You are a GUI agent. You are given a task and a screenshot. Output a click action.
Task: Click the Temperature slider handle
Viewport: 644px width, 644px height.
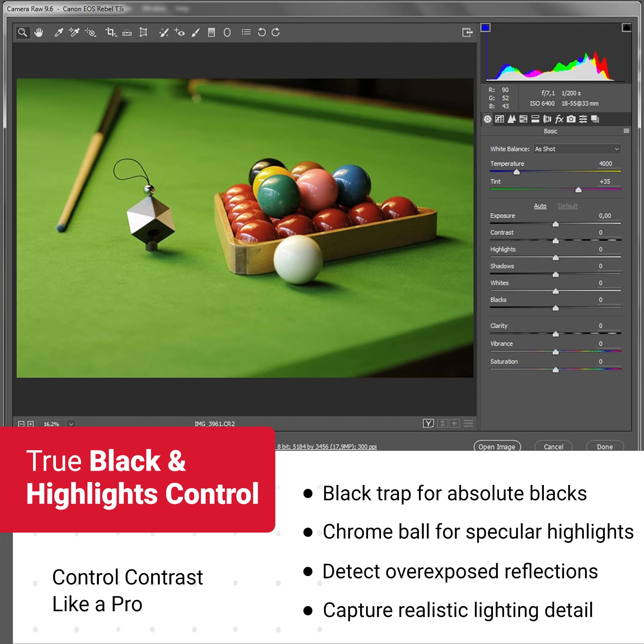click(x=516, y=172)
